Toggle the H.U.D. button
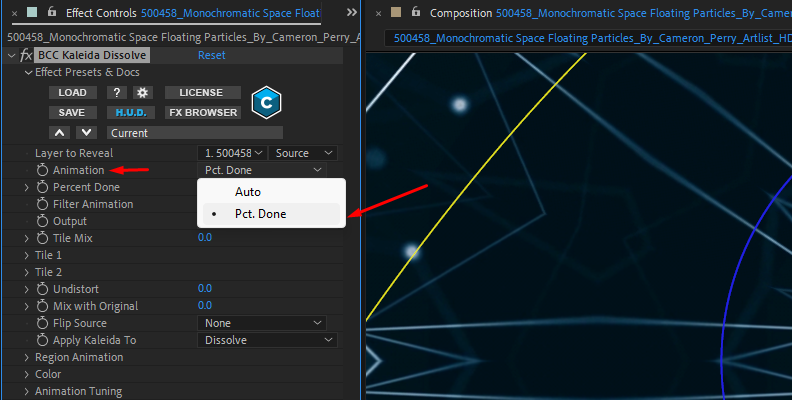The width and height of the screenshot is (792, 400). [131, 112]
